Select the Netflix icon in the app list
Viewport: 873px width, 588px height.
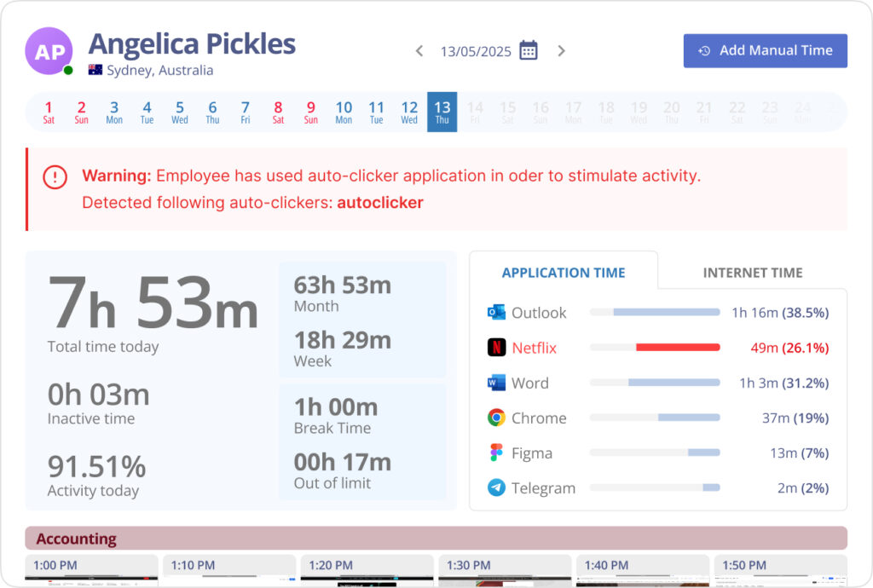click(x=497, y=347)
